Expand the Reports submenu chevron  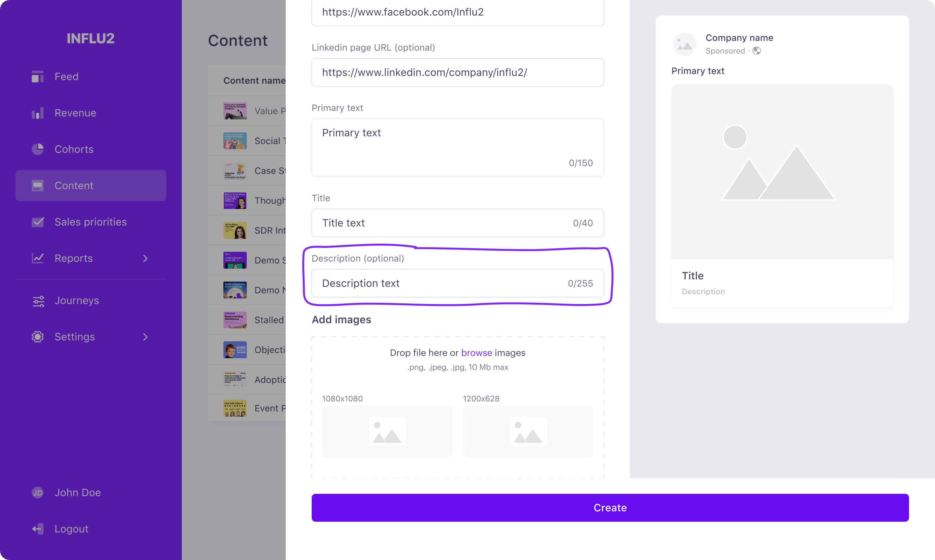tap(145, 258)
